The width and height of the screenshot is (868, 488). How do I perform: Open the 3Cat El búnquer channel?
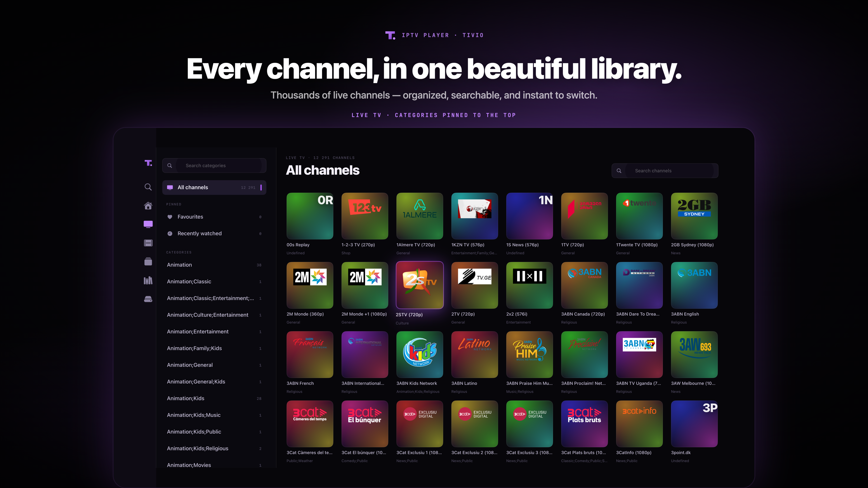(x=365, y=424)
